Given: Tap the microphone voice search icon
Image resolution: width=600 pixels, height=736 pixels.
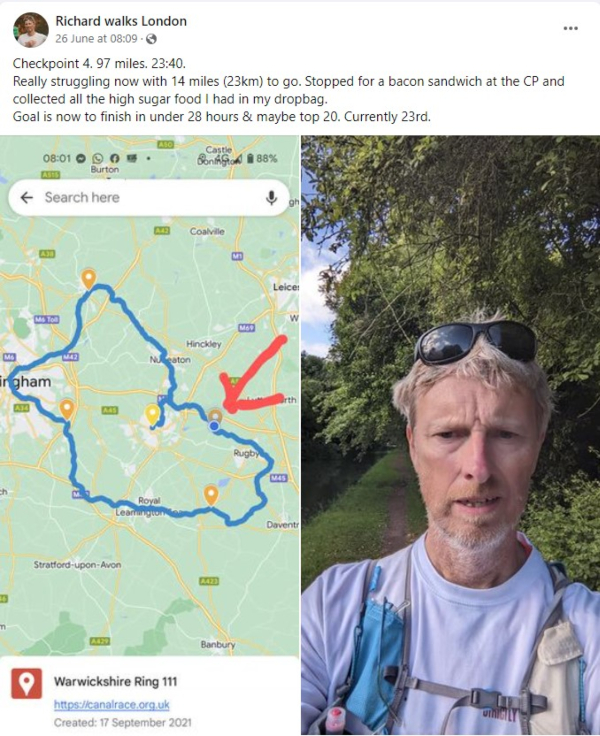Looking at the screenshot, I should click(271, 198).
